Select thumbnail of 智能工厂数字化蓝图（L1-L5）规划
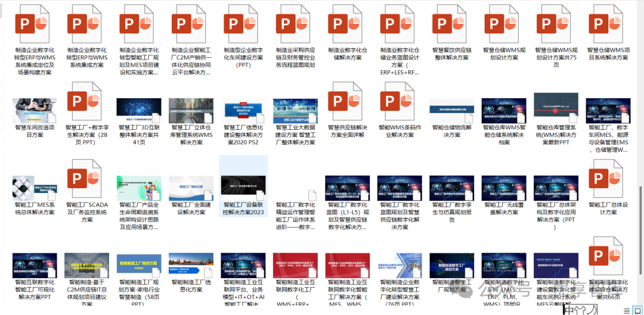 pyautogui.click(x=348, y=188)
